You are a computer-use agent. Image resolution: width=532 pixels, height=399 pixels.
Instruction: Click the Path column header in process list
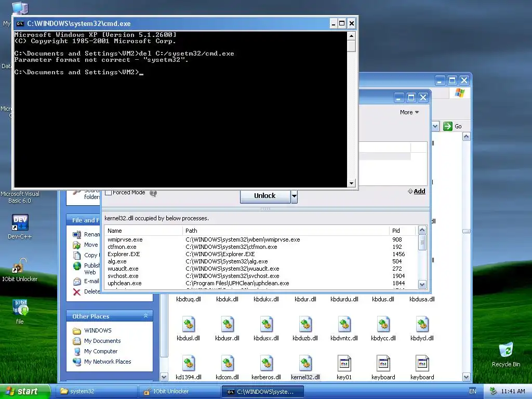286,231
